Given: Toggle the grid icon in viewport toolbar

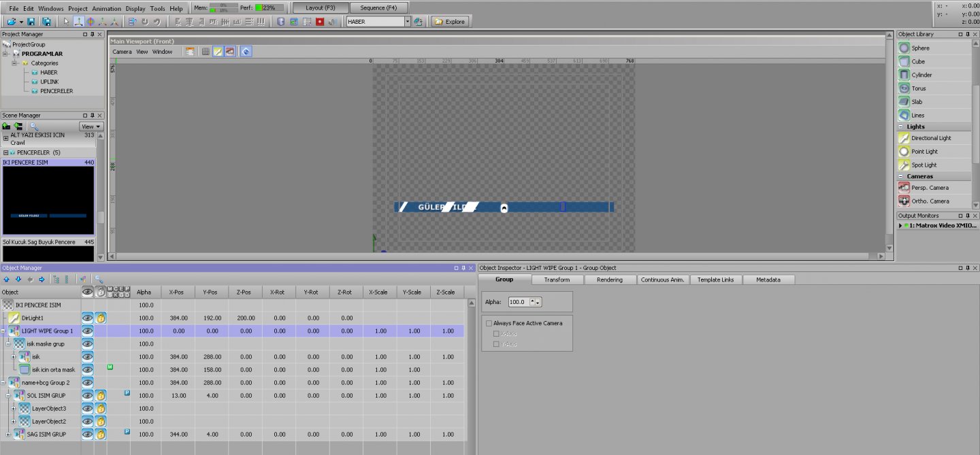Looking at the screenshot, I should [x=205, y=52].
